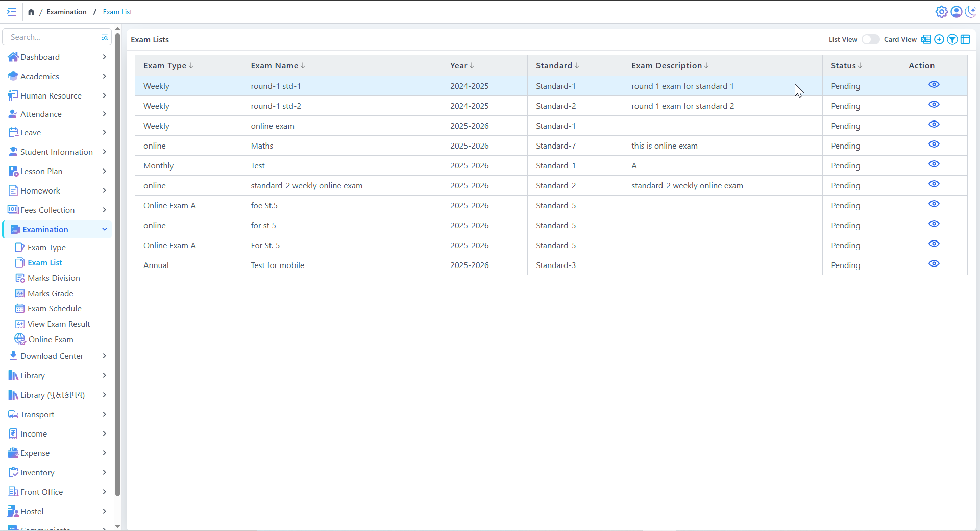Switch to dark mode moon icon
The image size is (980, 531).
pos(971,12)
